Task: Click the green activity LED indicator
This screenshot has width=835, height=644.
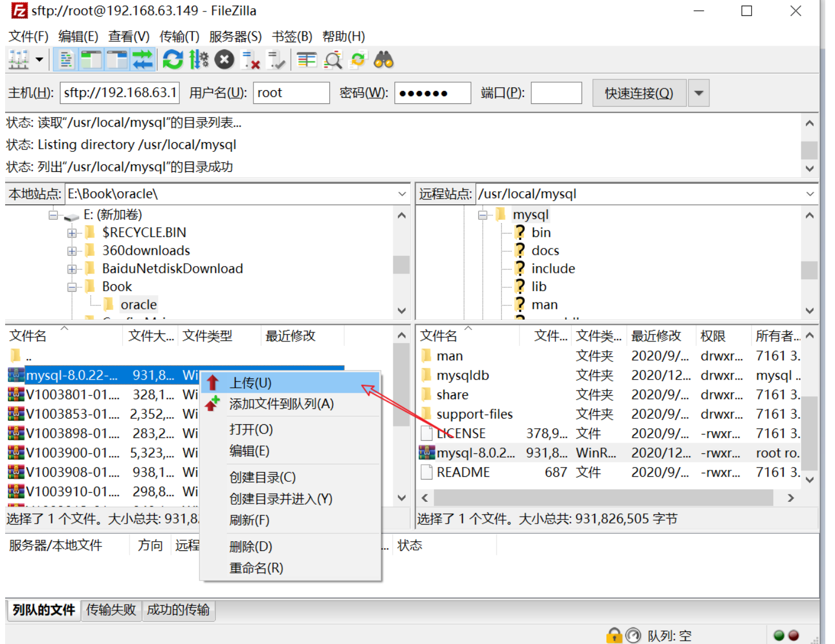Action: (x=778, y=635)
